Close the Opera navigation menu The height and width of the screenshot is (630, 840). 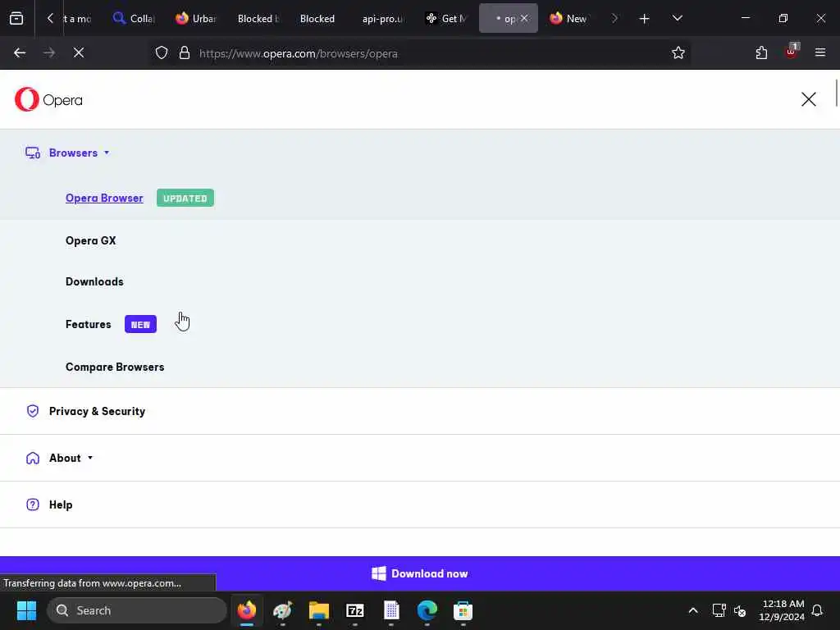[808, 99]
